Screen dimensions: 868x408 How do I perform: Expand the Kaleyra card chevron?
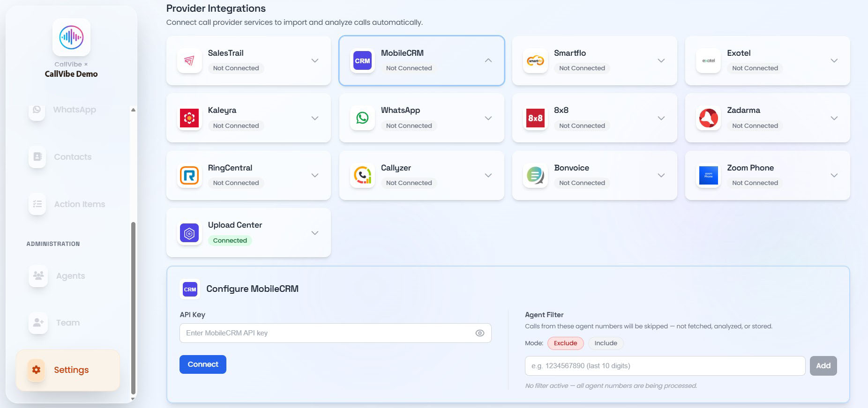click(315, 118)
